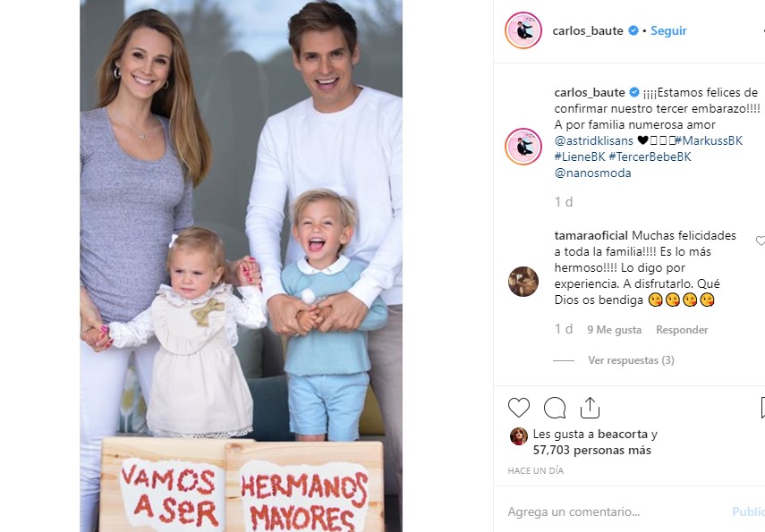View list of 57,703 personas más
The image size is (765, 532).
pyautogui.click(x=591, y=450)
